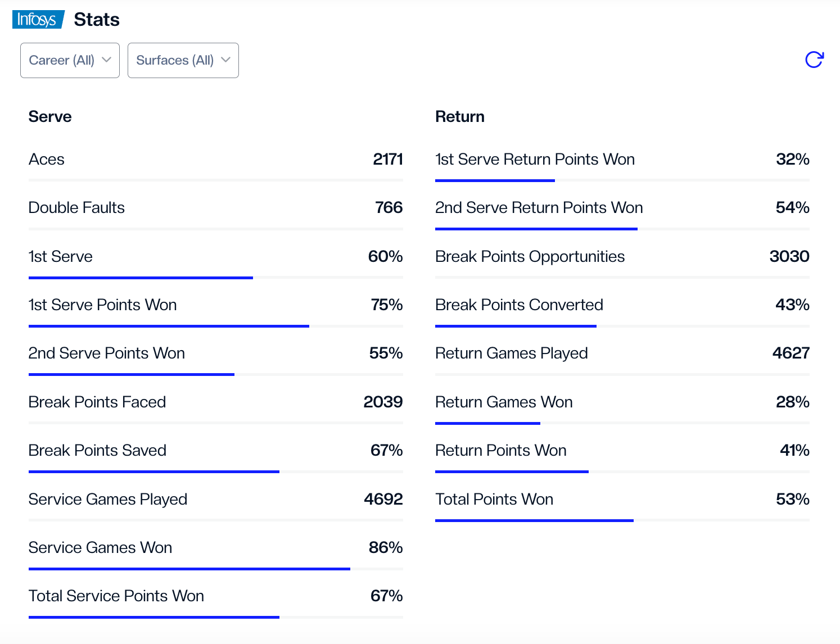
Task: Click the Stats title text
Action: pos(97,20)
